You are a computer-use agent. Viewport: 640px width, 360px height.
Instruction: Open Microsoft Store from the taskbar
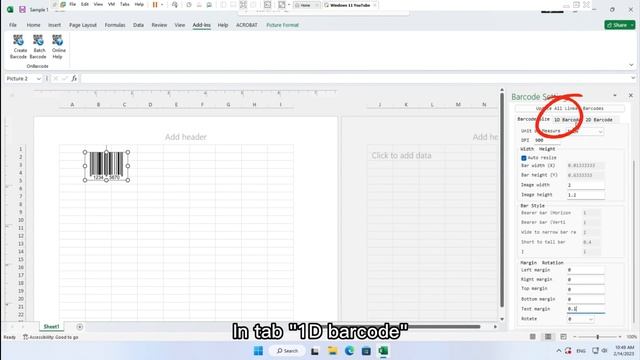[366, 351]
